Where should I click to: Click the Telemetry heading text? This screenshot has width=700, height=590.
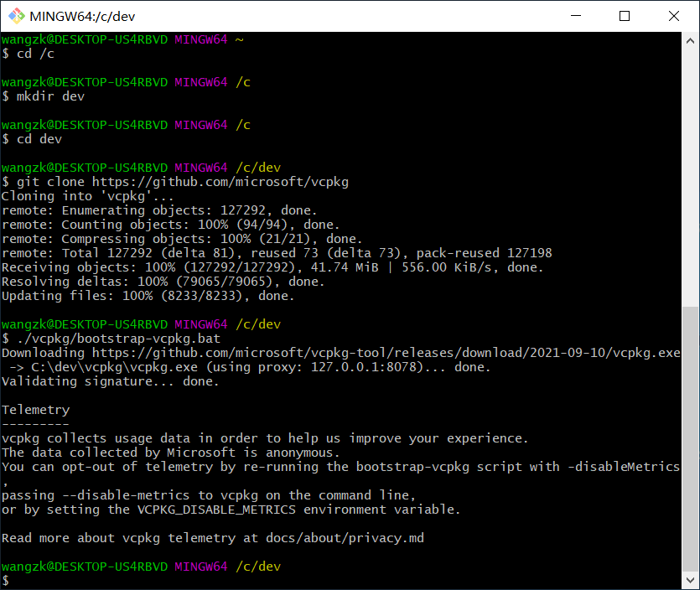[35, 409]
